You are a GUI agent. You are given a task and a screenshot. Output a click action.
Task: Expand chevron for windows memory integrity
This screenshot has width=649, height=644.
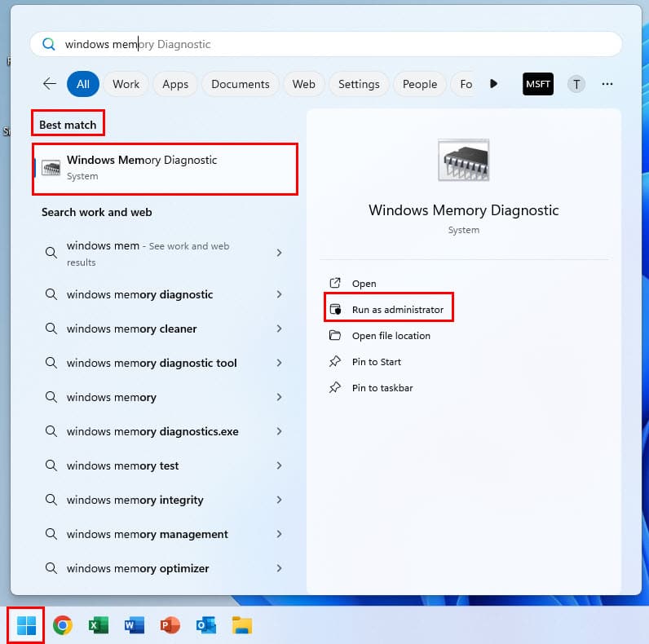tap(279, 500)
